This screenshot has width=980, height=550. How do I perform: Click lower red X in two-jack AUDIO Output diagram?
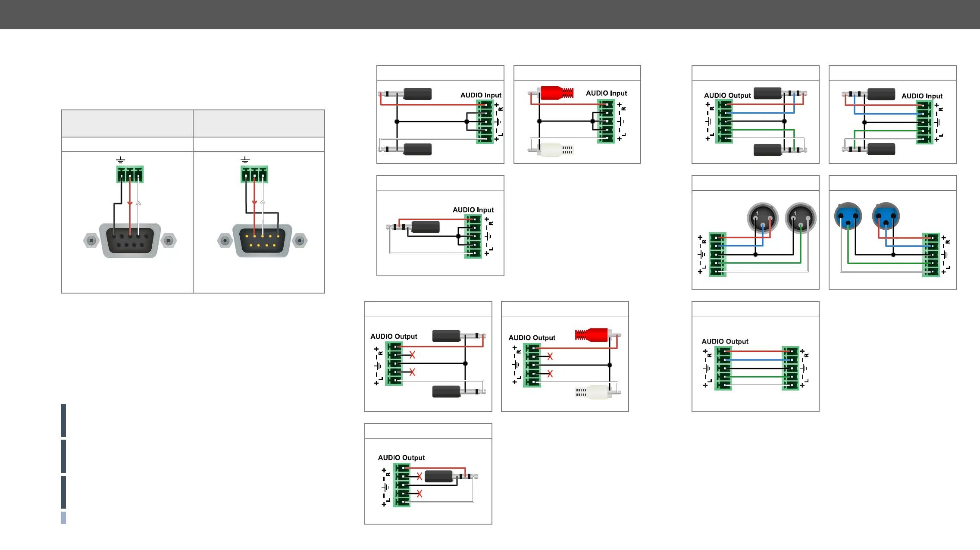[412, 372]
